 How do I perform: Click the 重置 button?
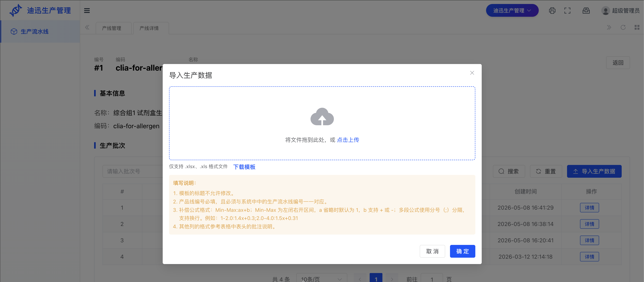click(546, 171)
